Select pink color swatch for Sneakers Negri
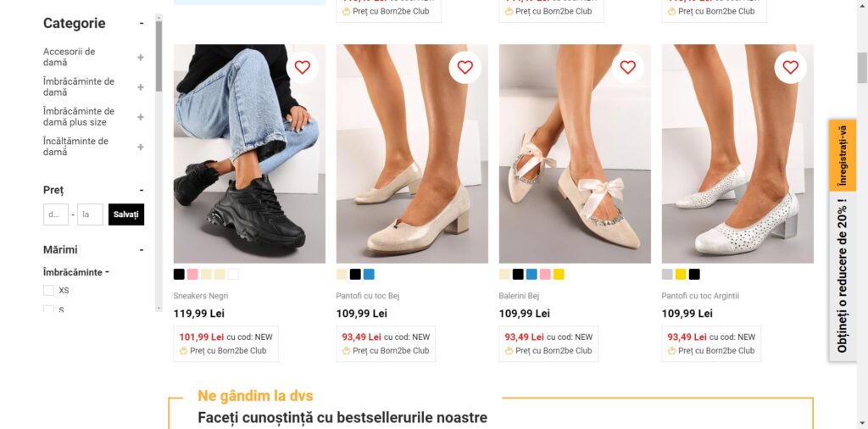The width and height of the screenshot is (868, 429). pos(192,275)
